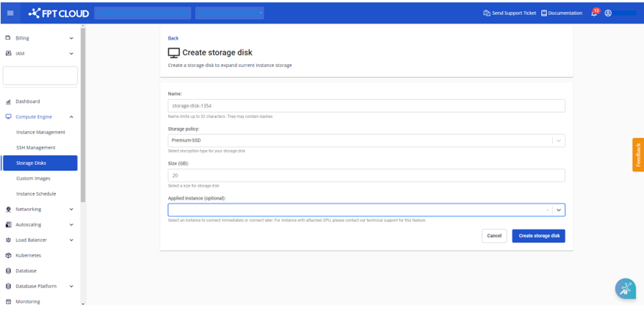Image resolution: width=644 pixels, height=310 pixels.
Task: Click the Create storage disk button
Action: 538,235
